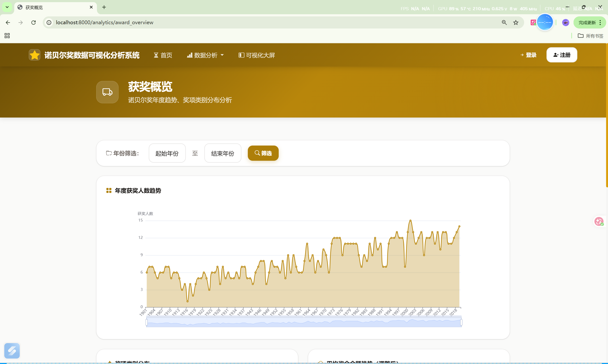608x364 pixels.
Task: Expand the 数据分析 dropdown menu
Action: 205,55
